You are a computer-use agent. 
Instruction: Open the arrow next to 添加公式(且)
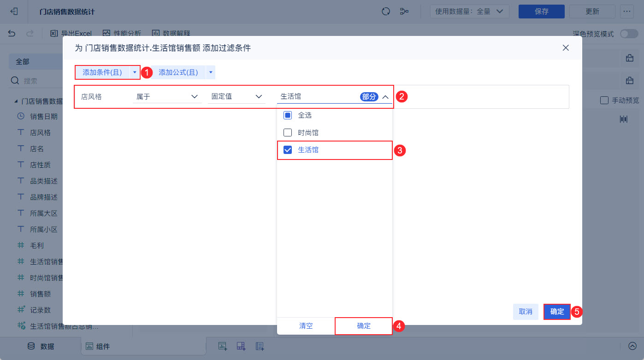(x=210, y=72)
